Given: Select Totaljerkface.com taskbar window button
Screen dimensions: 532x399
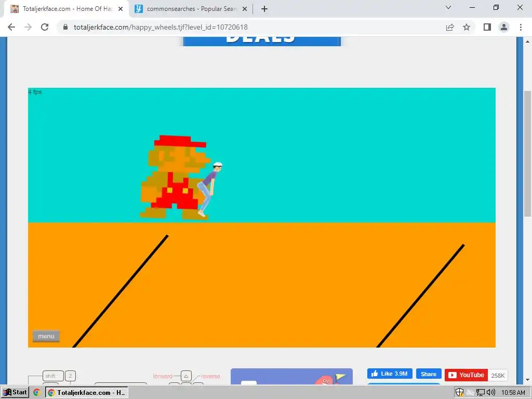Looking at the screenshot, I should pyautogui.click(x=87, y=393).
